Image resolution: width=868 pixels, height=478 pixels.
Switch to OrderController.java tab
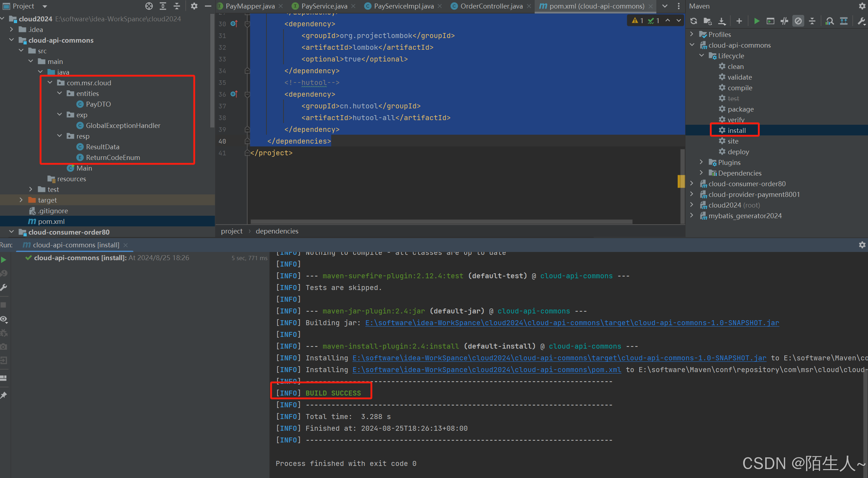point(491,6)
